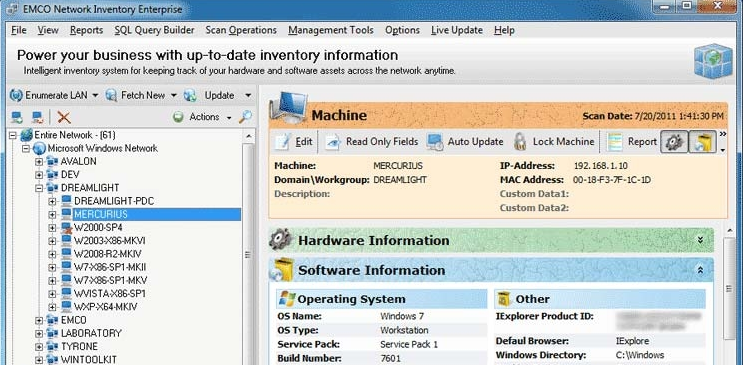743x365 pixels.
Task: Click the Software Information box icon
Action: point(281,269)
